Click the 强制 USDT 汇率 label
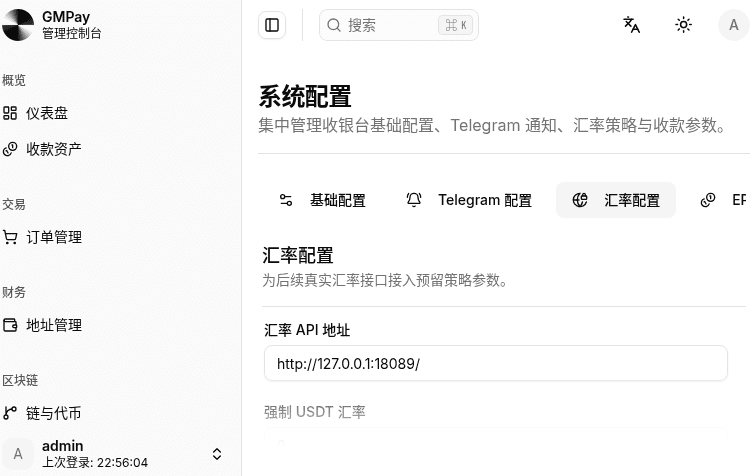The image size is (756, 476). click(x=315, y=412)
